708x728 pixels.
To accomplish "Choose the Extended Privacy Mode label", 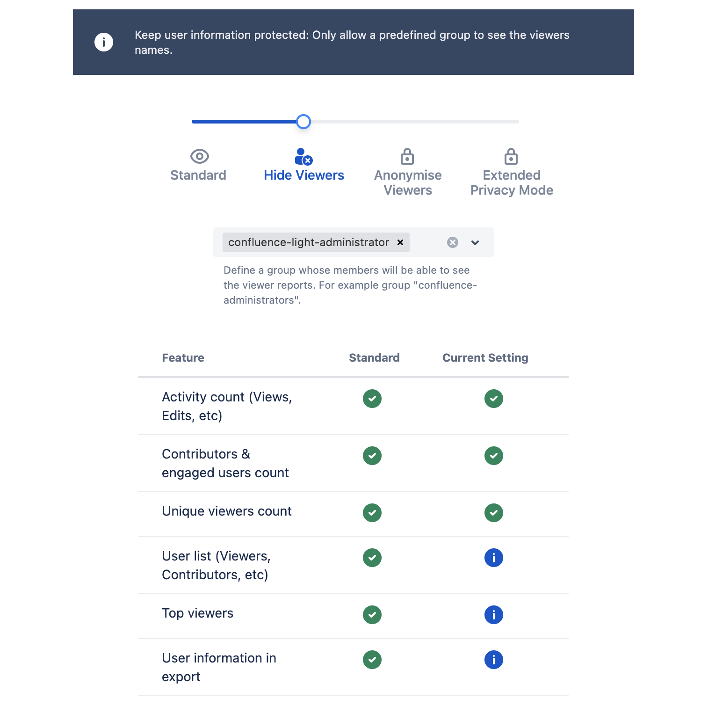I will click(x=512, y=182).
